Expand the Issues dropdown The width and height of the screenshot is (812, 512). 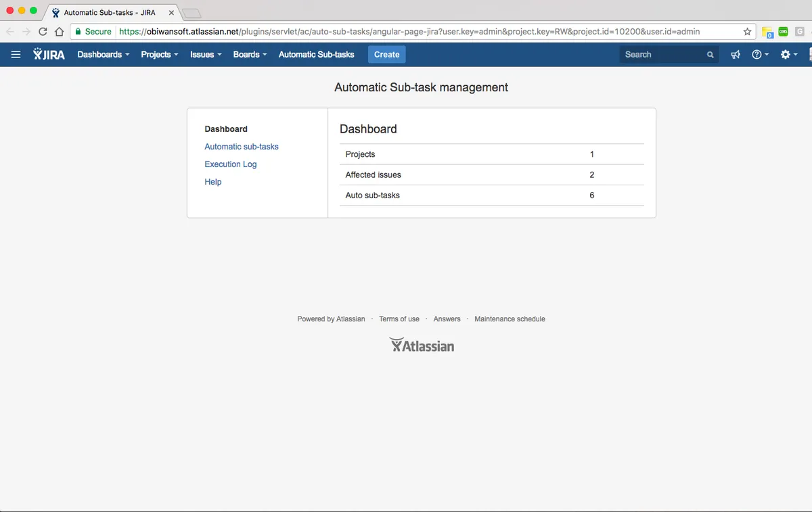tap(206, 55)
